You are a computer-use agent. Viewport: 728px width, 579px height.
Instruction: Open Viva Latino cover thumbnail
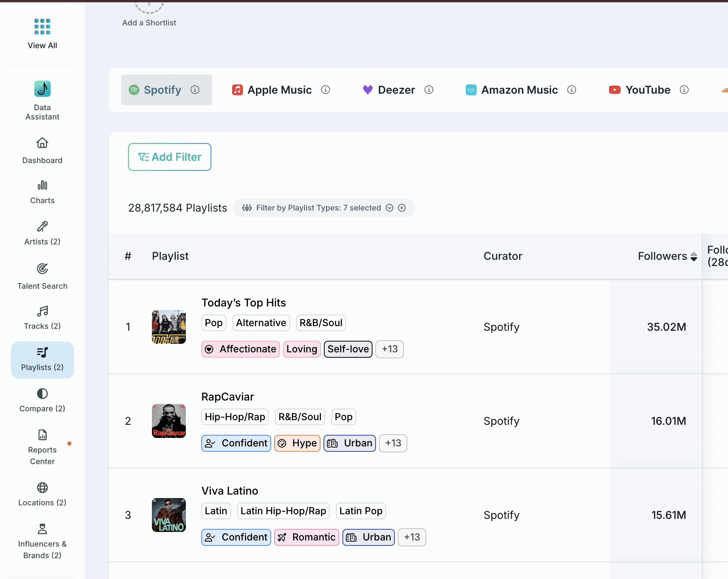169,515
